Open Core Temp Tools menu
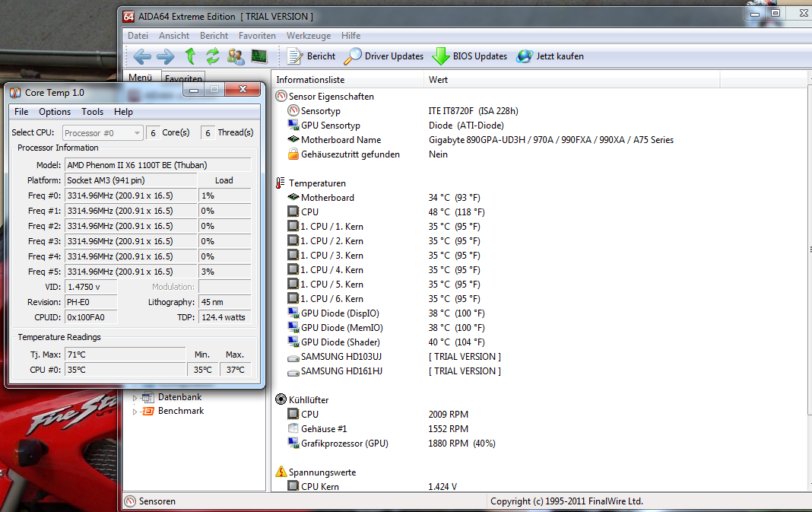812x512 pixels. pos(92,111)
